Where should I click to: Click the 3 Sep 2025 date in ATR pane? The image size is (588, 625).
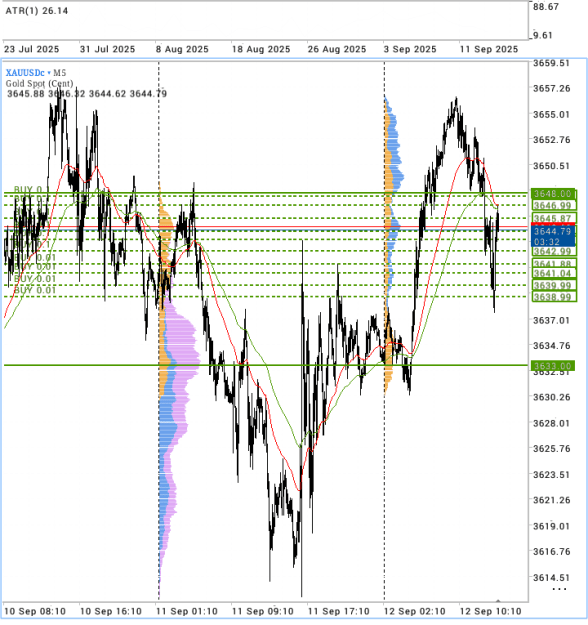410,49
